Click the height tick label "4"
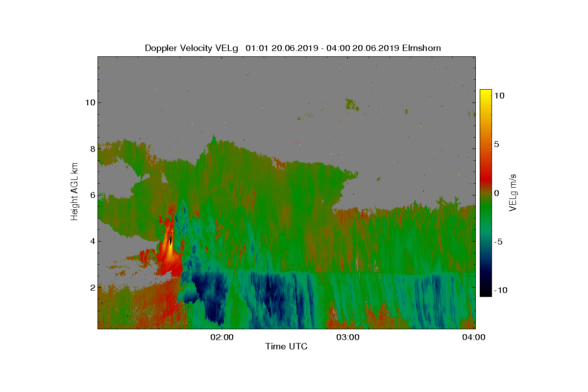 click(x=92, y=241)
